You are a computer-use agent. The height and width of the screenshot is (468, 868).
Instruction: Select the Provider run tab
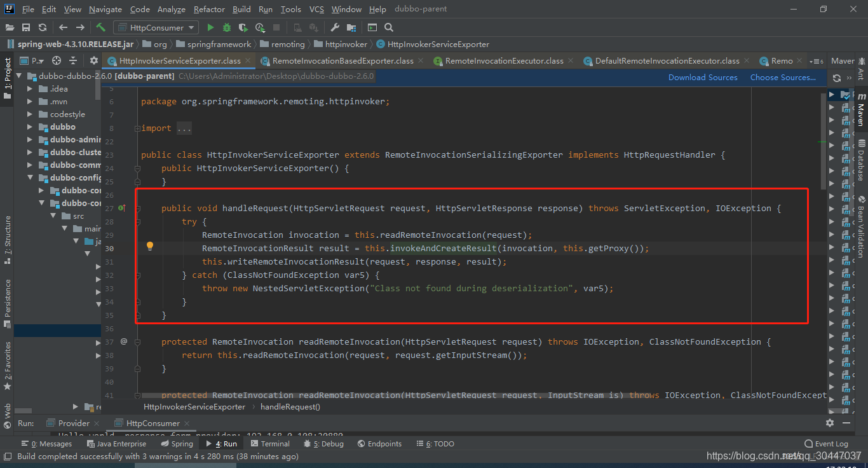pos(74,423)
